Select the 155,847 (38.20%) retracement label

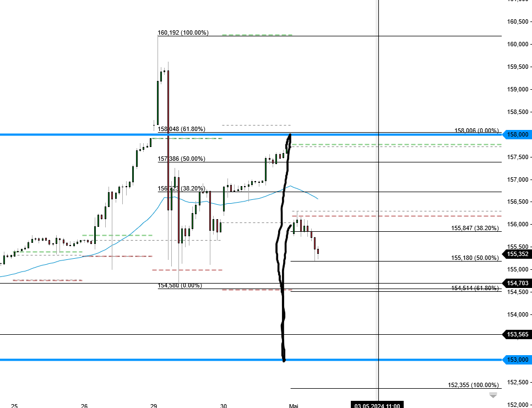pyautogui.click(x=475, y=227)
